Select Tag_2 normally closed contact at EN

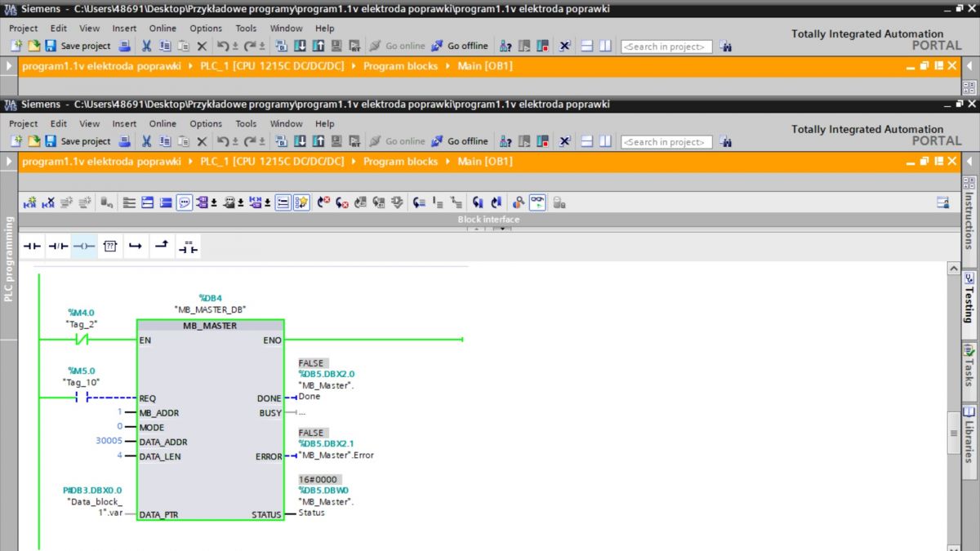coord(82,339)
